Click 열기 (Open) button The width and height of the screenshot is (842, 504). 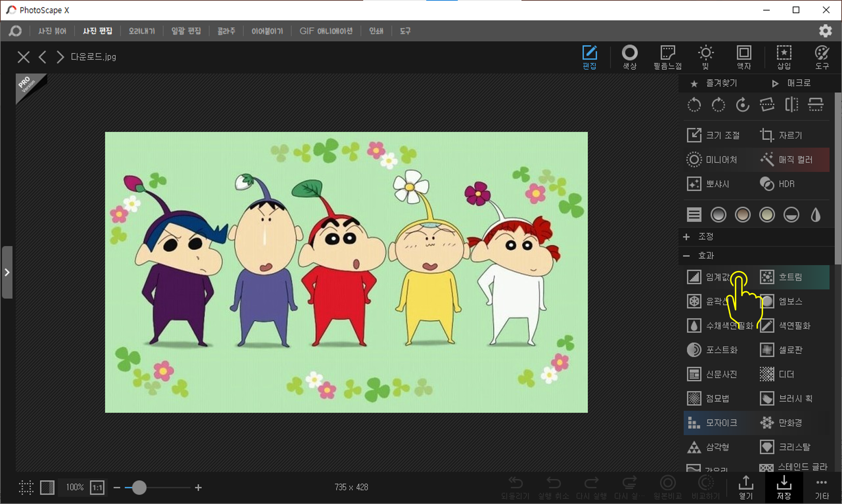click(746, 487)
